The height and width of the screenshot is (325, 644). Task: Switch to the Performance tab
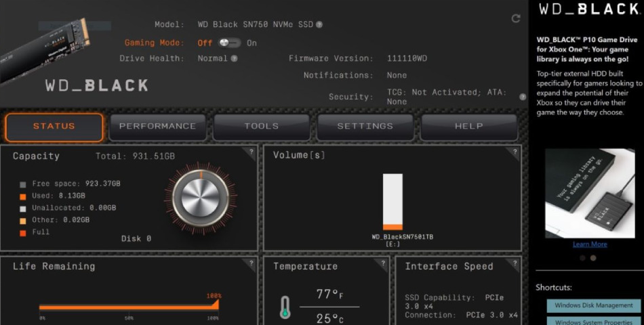(x=157, y=127)
